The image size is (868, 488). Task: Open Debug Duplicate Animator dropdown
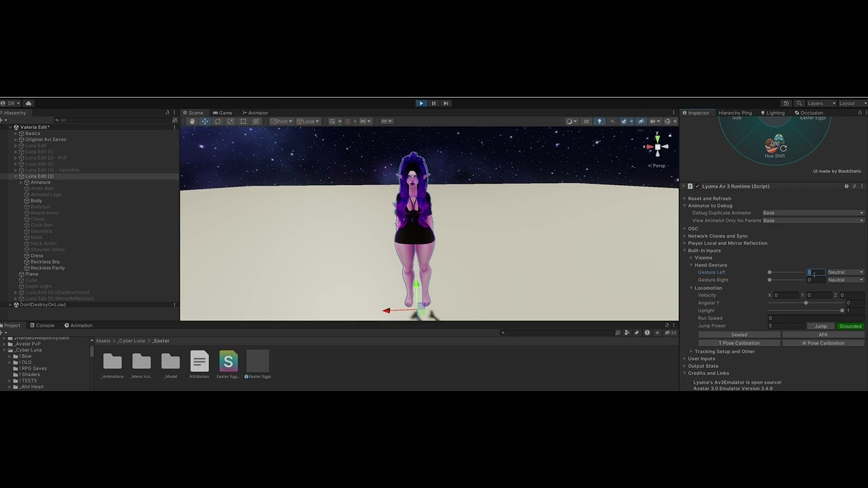click(x=813, y=213)
